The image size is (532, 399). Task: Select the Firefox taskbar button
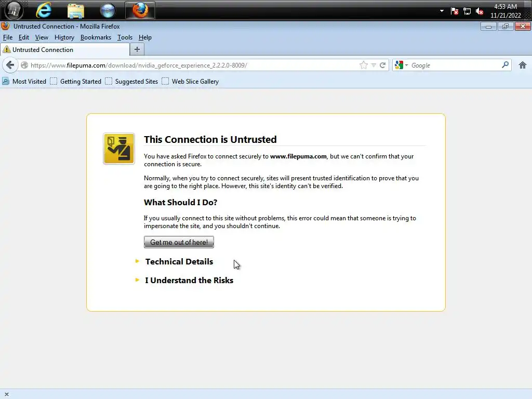(140, 10)
